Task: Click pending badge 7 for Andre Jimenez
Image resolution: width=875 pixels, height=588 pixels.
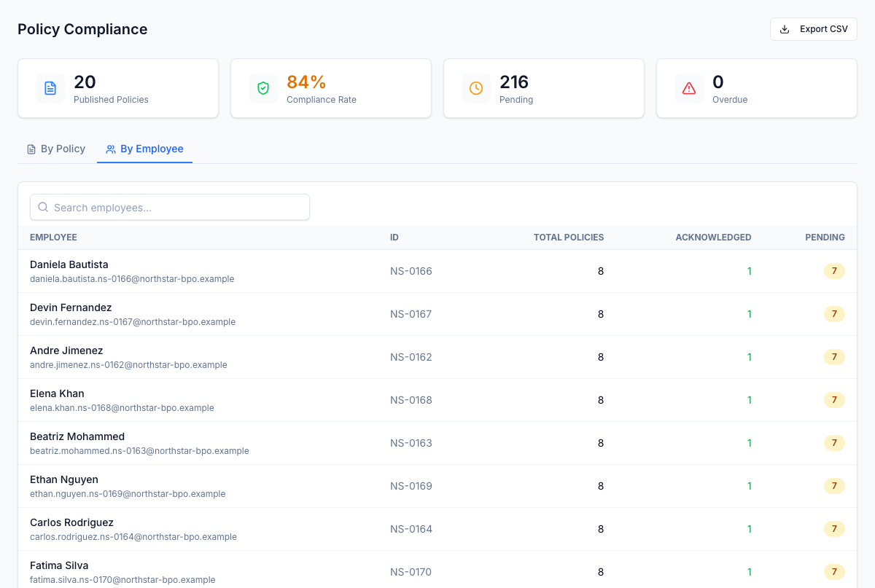Action: click(x=834, y=357)
